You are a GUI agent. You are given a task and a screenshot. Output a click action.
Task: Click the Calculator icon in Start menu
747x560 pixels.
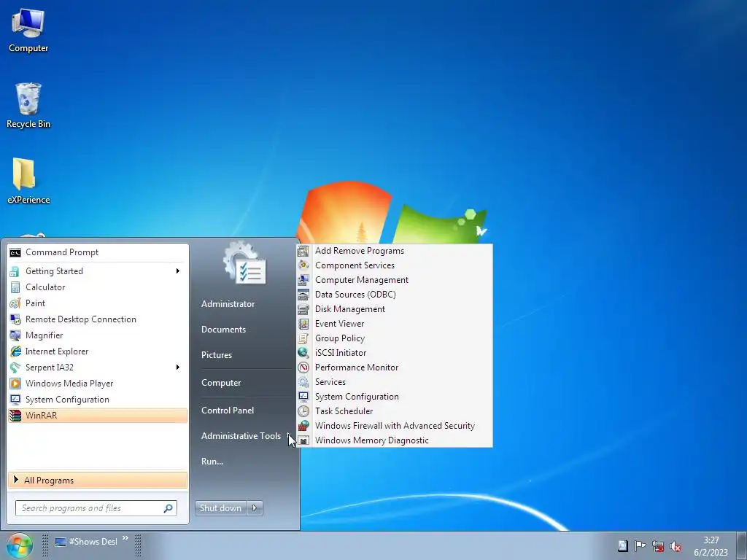(x=15, y=287)
